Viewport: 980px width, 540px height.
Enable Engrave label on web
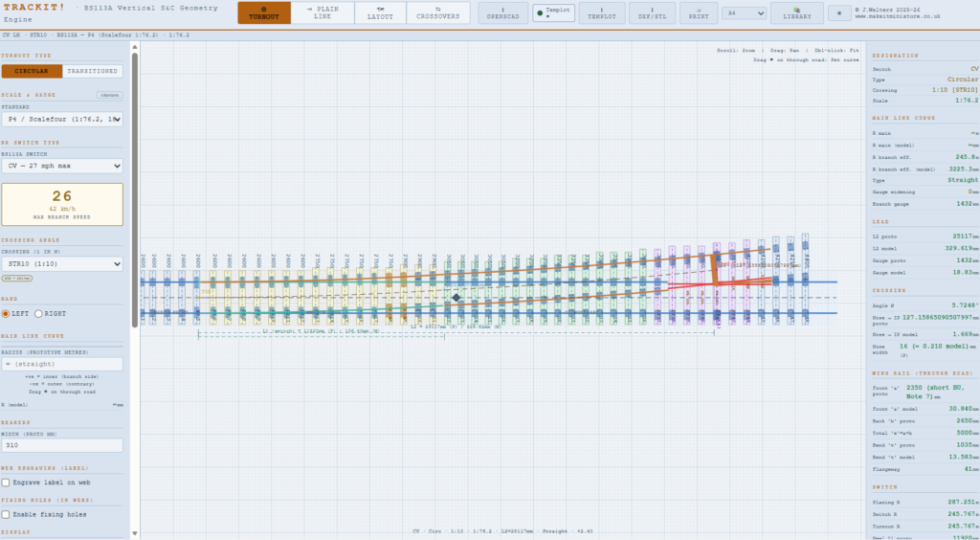coord(6,483)
